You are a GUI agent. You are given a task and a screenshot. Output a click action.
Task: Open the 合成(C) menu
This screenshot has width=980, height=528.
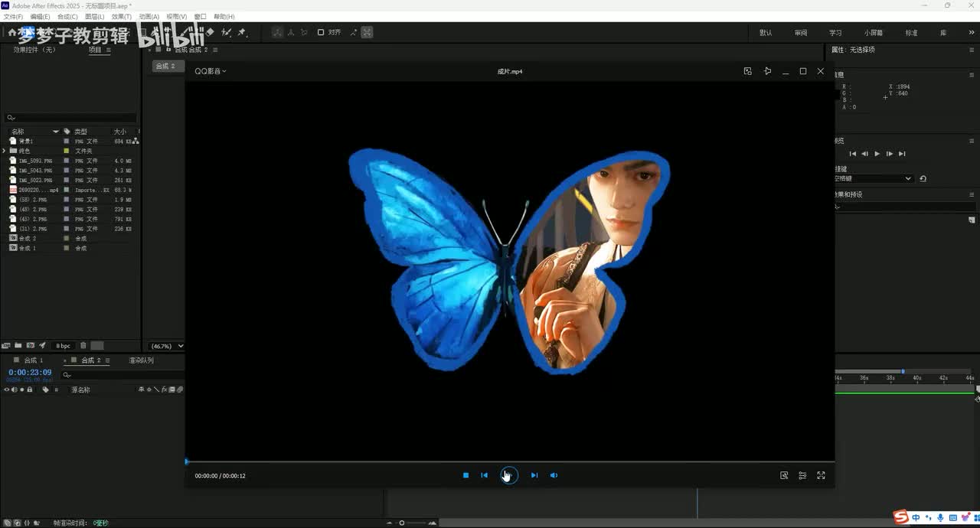[67, 16]
